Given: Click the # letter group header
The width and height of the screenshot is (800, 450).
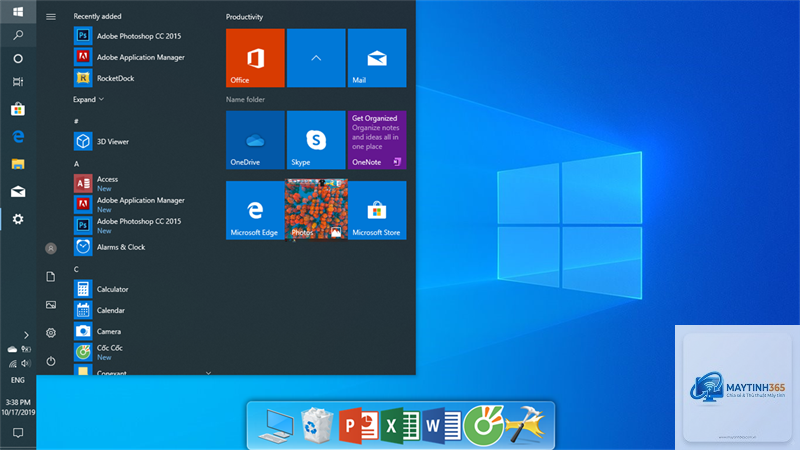Looking at the screenshot, I should (76, 121).
